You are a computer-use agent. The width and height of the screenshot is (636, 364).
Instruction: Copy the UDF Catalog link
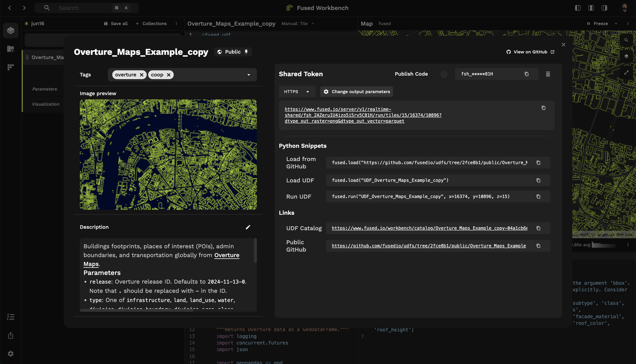538,228
